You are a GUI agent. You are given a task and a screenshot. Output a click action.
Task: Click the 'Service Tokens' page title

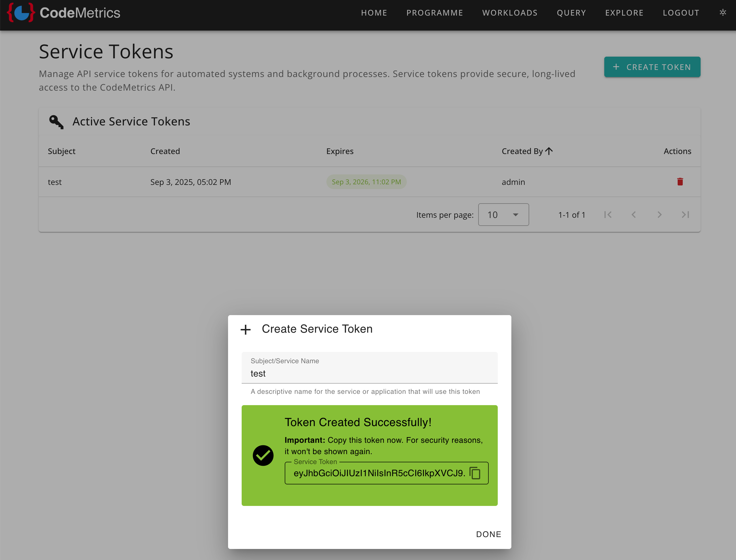(106, 52)
